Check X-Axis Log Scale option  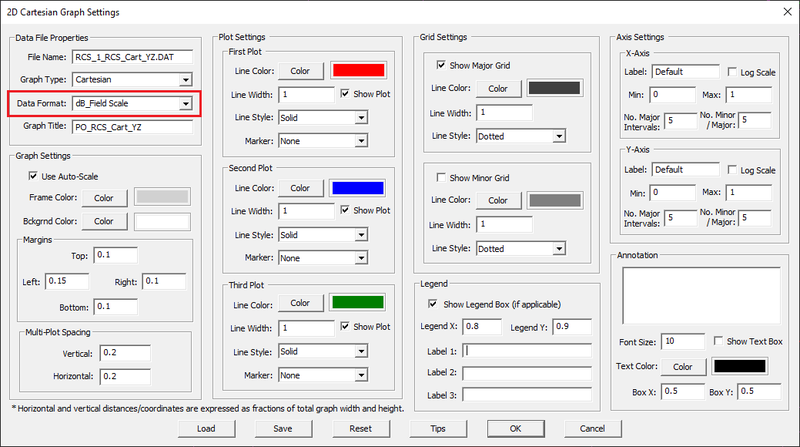pyautogui.click(x=733, y=72)
